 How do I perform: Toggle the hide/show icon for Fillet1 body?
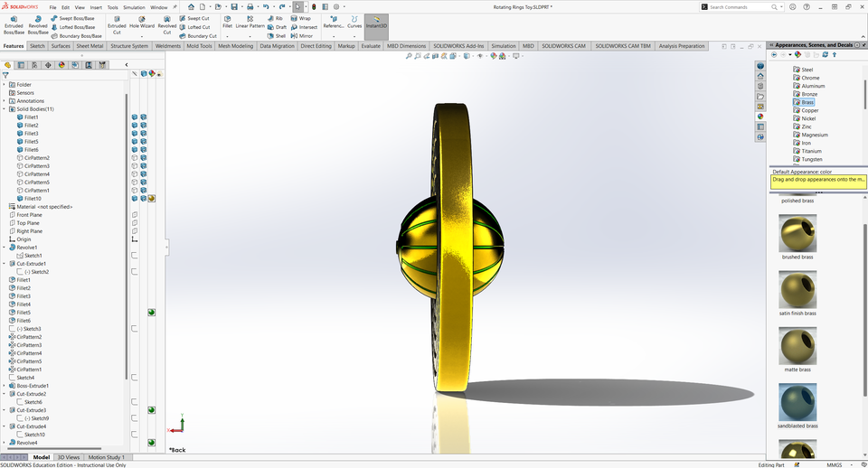tap(135, 117)
